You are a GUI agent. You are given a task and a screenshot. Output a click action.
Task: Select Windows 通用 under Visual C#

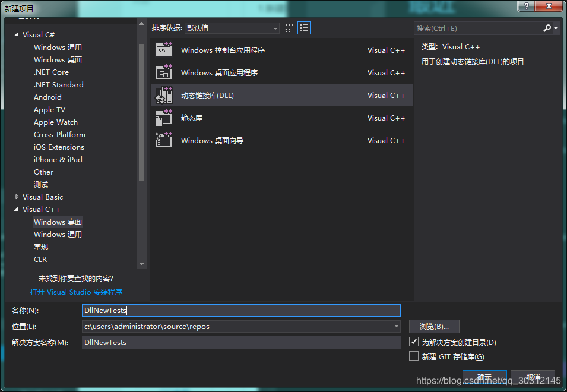tap(58, 47)
